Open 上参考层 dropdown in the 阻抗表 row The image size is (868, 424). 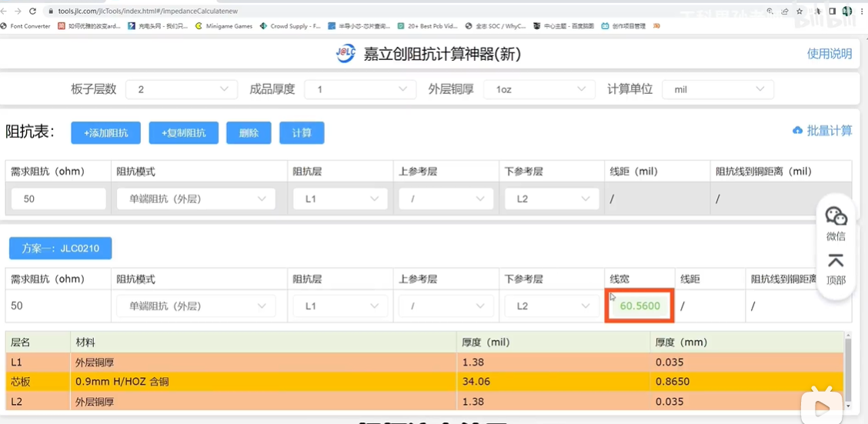click(x=446, y=199)
